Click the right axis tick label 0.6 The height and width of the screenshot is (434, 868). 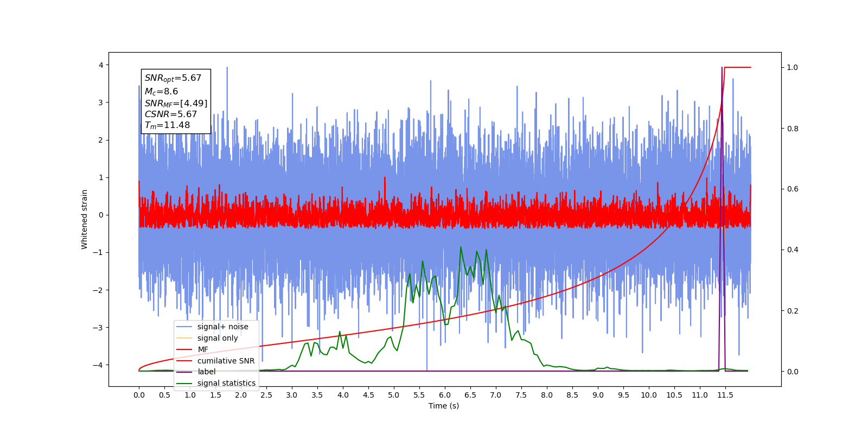coord(793,189)
